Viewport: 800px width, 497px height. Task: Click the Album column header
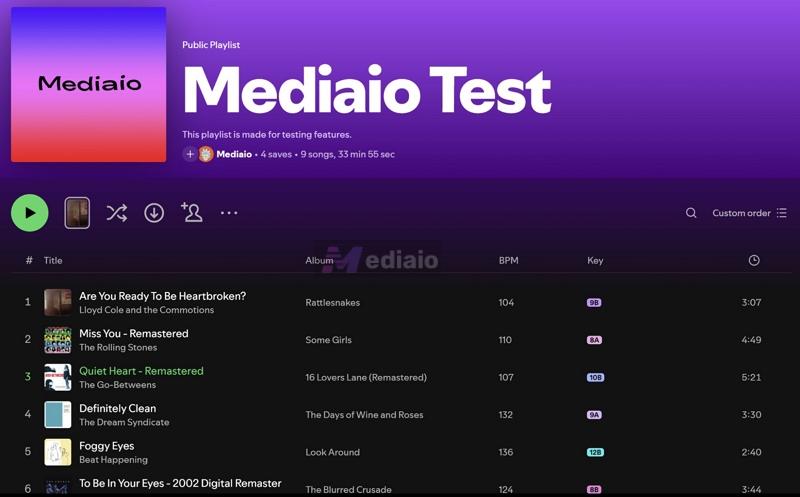coord(319,260)
